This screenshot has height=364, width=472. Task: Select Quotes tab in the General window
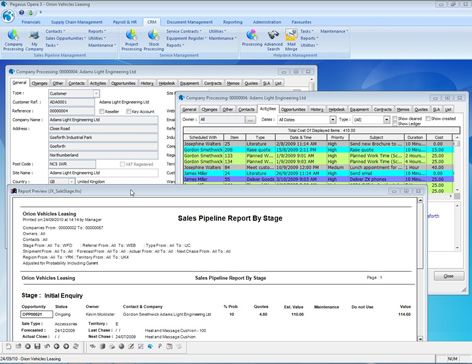coord(251,83)
